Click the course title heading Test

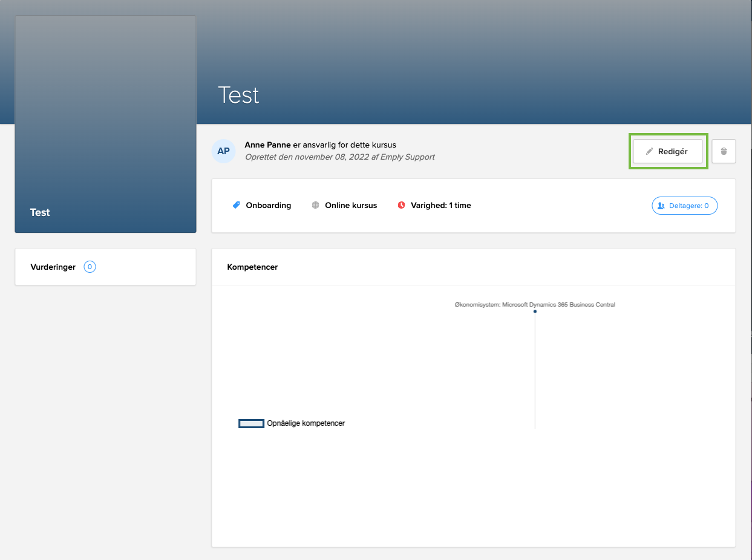click(238, 95)
